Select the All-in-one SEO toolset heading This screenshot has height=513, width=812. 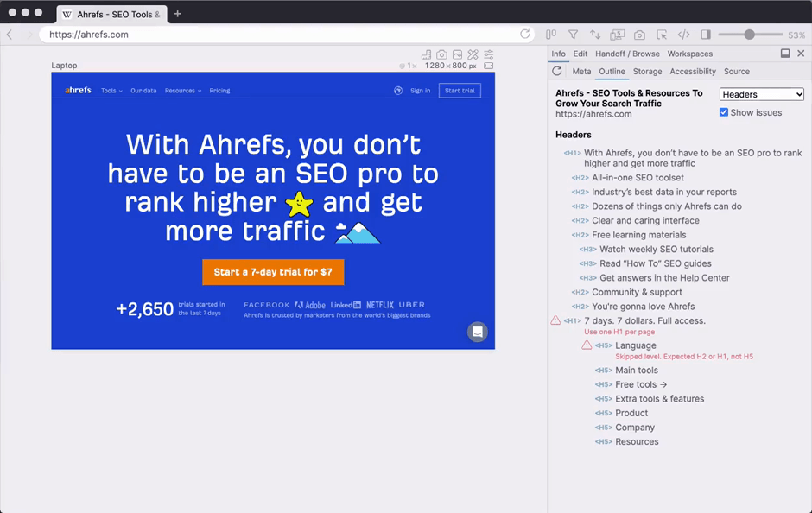coord(638,178)
